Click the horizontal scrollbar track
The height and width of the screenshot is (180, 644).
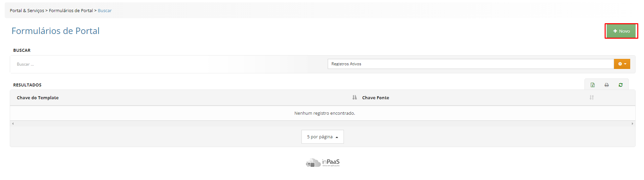[x=323, y=123]
